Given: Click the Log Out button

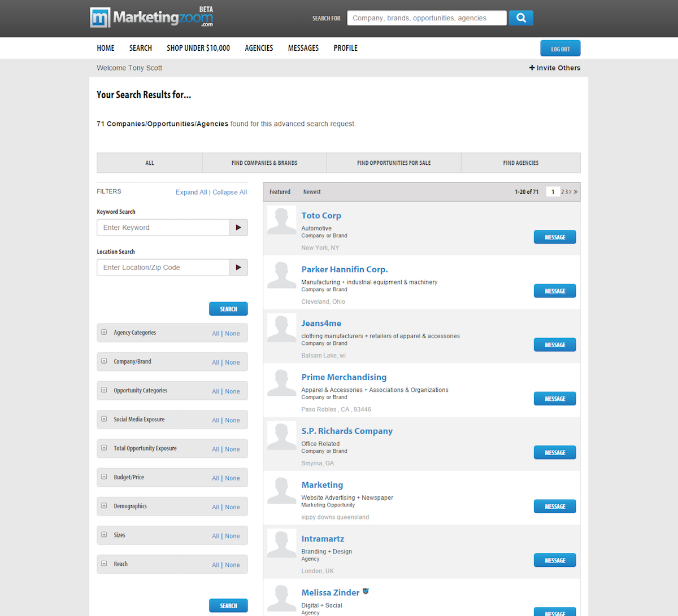Looking at the screenshot, I should [x=560, y=49].
